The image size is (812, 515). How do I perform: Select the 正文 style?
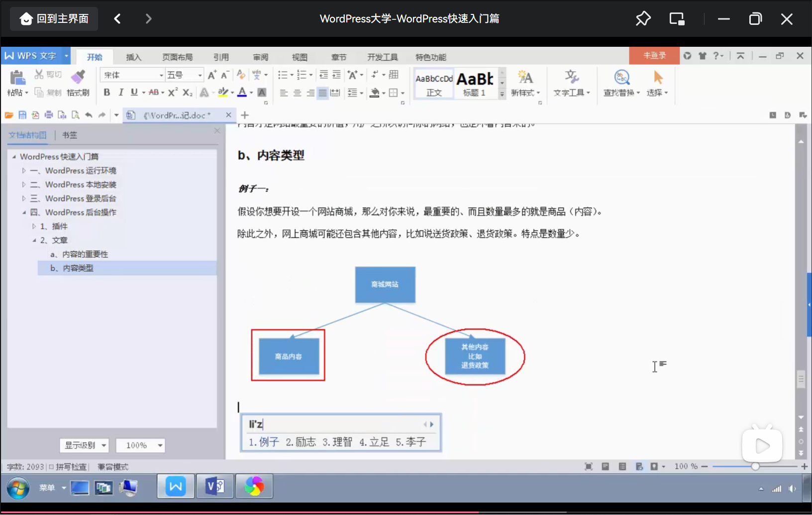pos(434,84)
